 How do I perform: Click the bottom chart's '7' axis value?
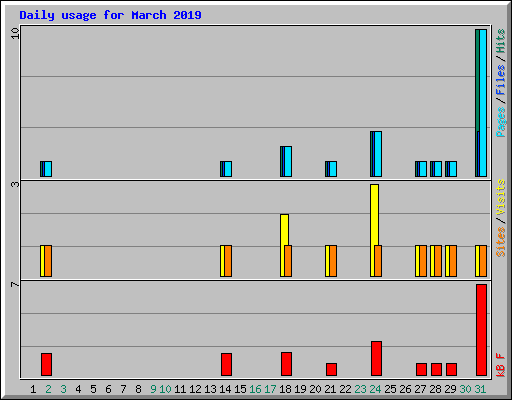15,284
